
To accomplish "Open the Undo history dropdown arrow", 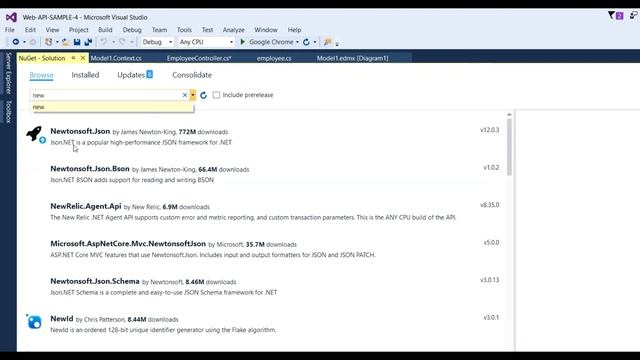I will pyautogui.click(x=113, y=42).
